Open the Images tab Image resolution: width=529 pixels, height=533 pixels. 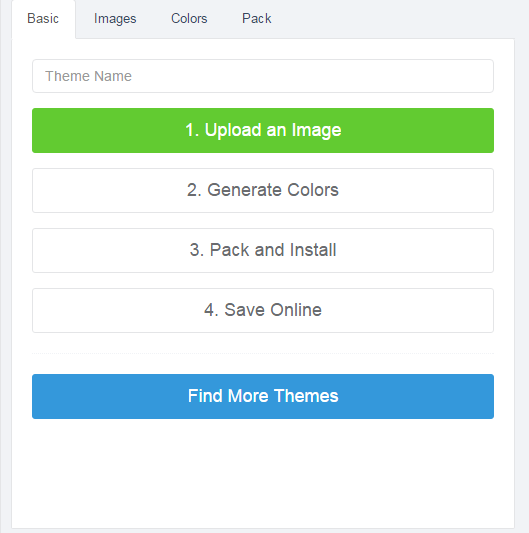point(115,19)
